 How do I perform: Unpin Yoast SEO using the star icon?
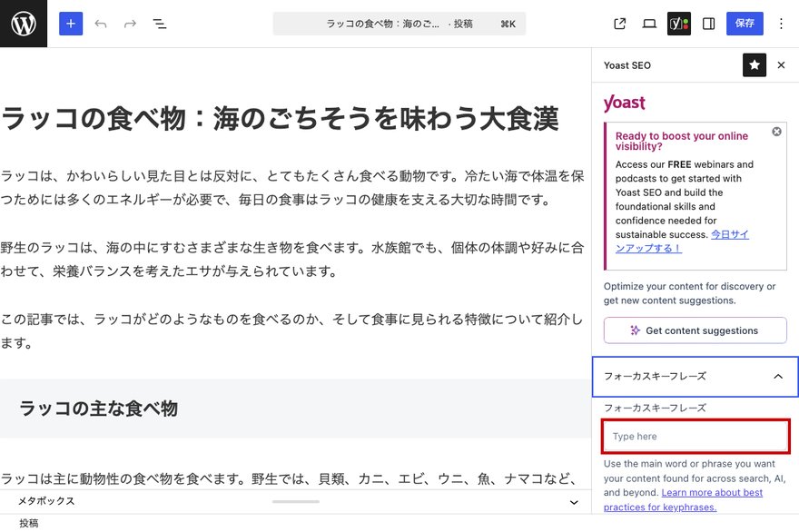755,65
